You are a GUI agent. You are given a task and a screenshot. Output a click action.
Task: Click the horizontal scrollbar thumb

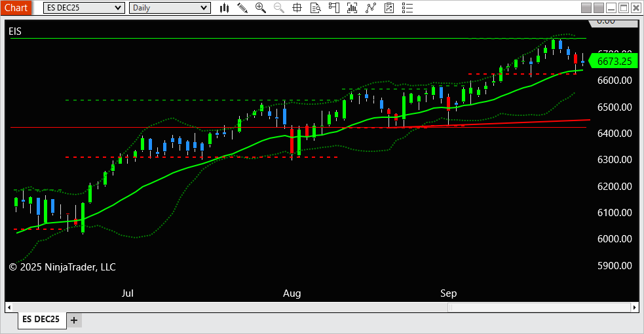pyautogui.click(x=539, y=307)
